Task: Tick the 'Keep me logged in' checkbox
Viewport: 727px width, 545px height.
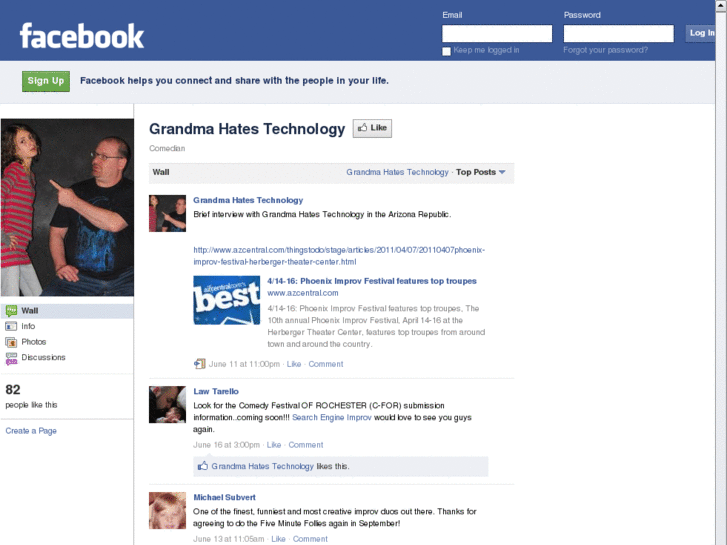Action: tap(446, 51)
